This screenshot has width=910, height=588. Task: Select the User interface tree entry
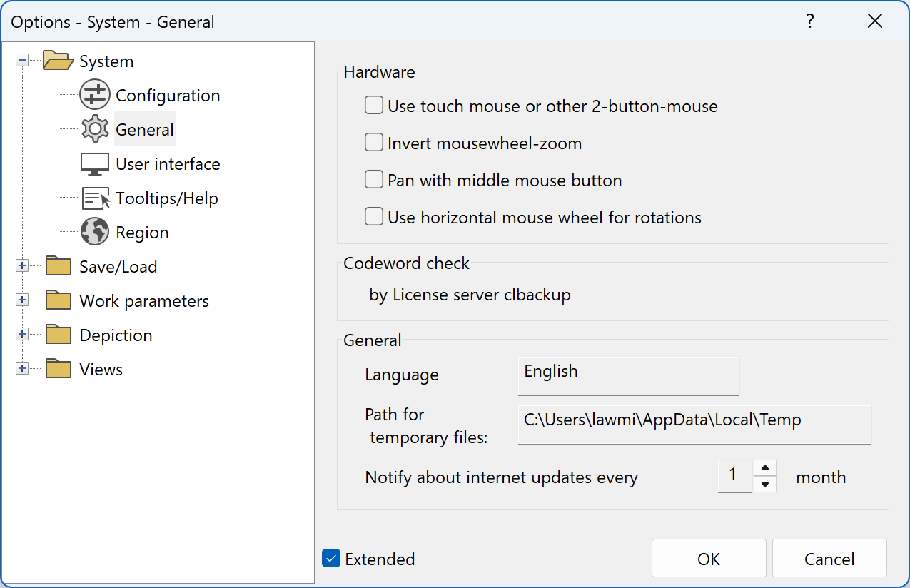click(168, 164)
